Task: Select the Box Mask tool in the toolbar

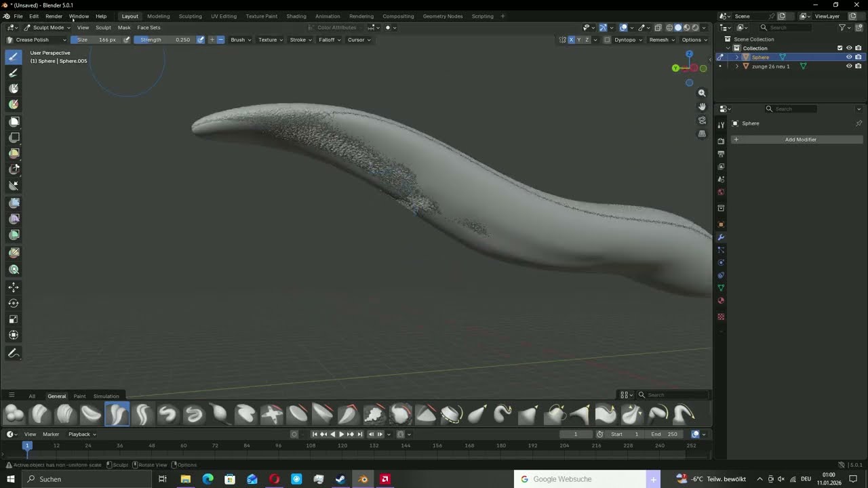Action: point(14,121)
